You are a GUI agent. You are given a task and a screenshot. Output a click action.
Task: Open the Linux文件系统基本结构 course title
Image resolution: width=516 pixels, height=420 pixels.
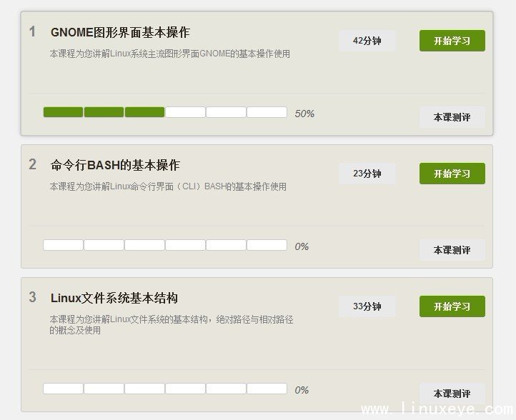114,298
